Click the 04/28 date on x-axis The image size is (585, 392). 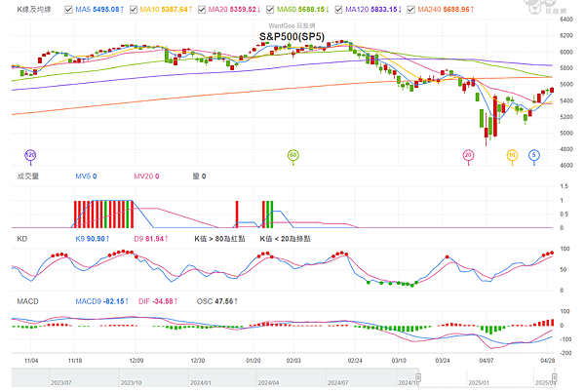(547, 361)
